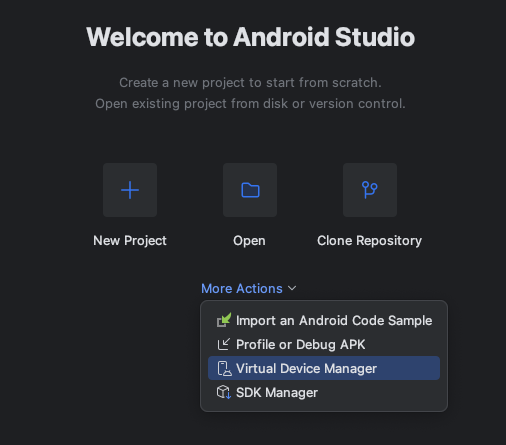Click the Profile or Debug APK icon

(224, 344)
